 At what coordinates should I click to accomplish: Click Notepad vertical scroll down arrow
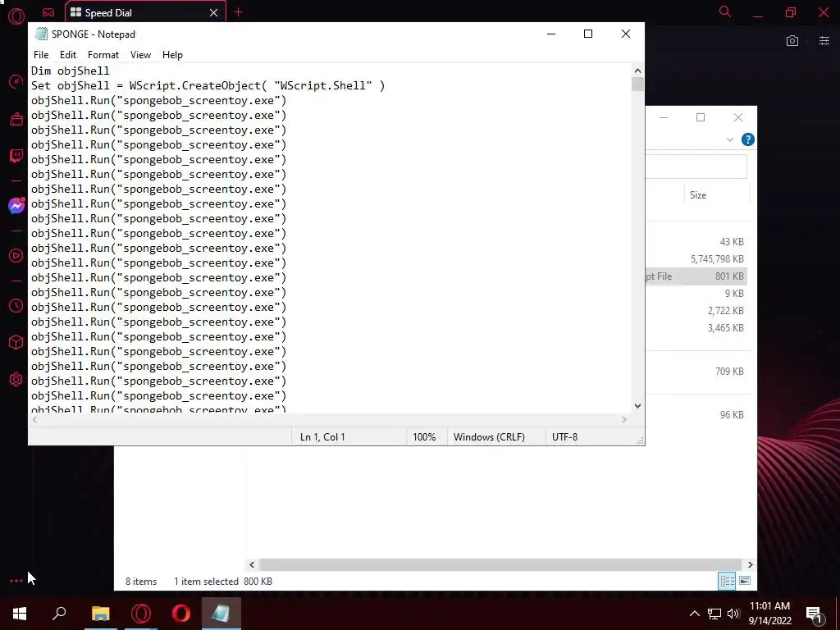pos(637,406)
